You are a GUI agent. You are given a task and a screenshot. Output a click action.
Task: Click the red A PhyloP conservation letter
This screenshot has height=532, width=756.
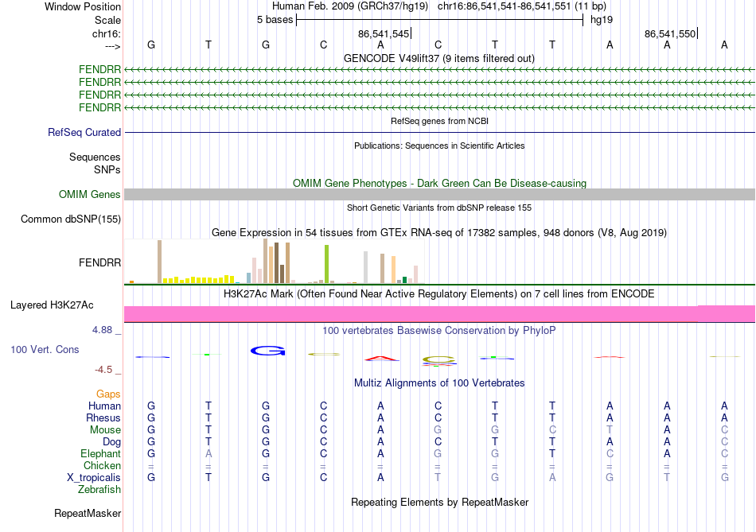[x=381, y=358]
